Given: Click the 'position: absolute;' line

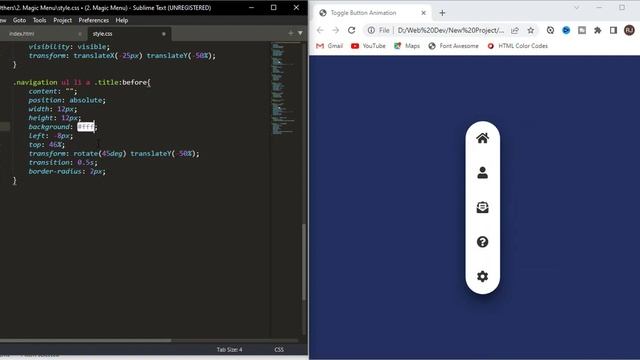Looking at the screenshot, I should 67,100.
